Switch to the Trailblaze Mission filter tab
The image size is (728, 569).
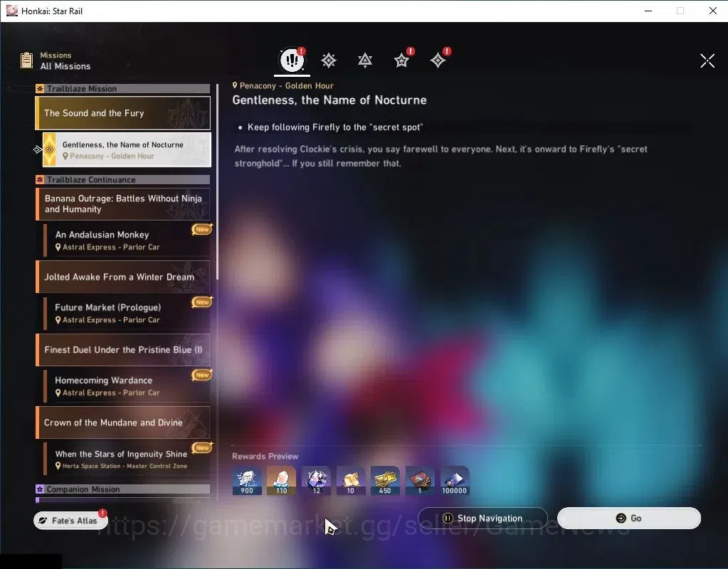328,60
